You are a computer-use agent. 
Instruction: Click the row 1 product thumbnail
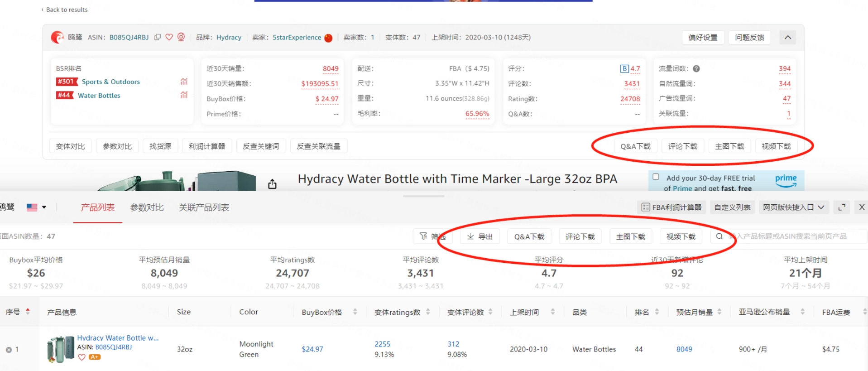coord(61,349)
